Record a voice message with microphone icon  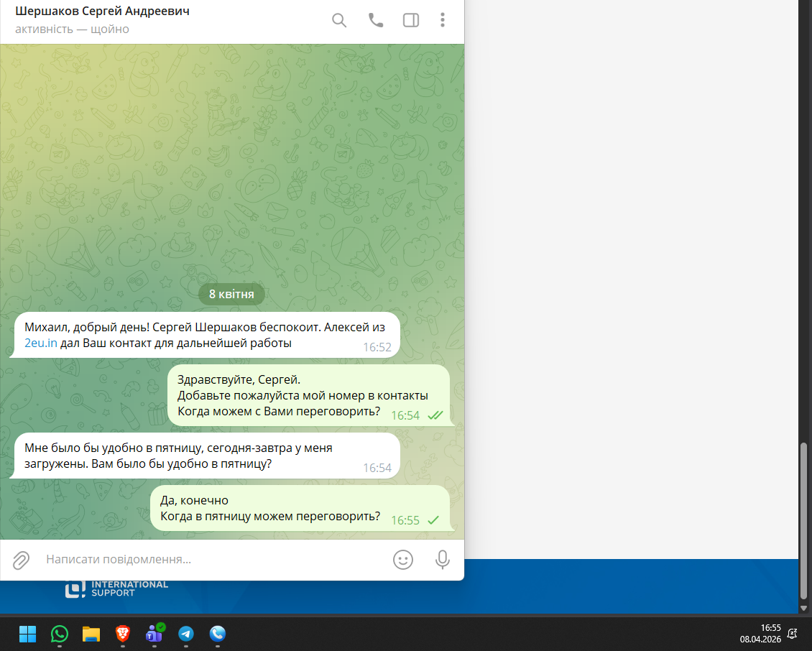(442, 559)
